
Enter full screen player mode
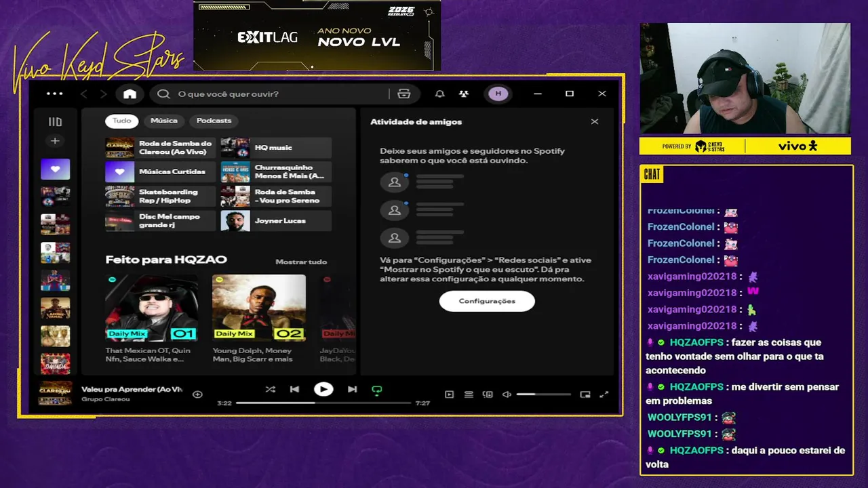tap(604, 394)
